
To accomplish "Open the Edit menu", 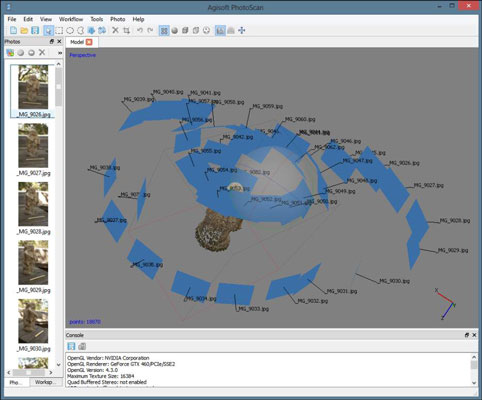I will [x=28, y=19].
